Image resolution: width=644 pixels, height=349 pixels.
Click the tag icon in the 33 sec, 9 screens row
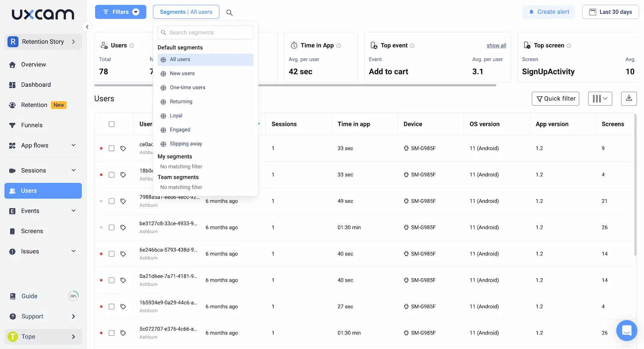pyautogui.click(x=123, y=148)
